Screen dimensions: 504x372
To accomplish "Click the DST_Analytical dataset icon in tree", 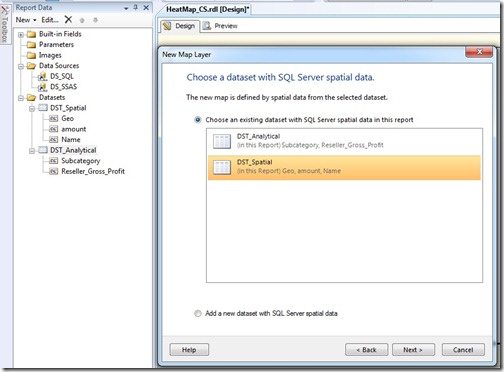I will tap(43, 150).
